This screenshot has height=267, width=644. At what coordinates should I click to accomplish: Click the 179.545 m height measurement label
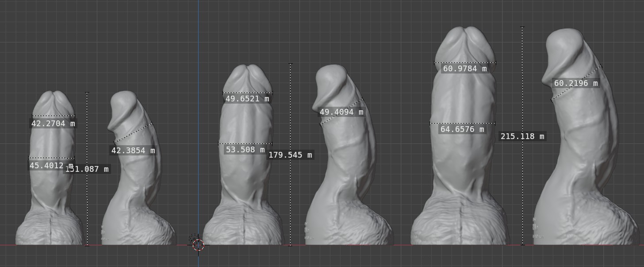point(290,155)
